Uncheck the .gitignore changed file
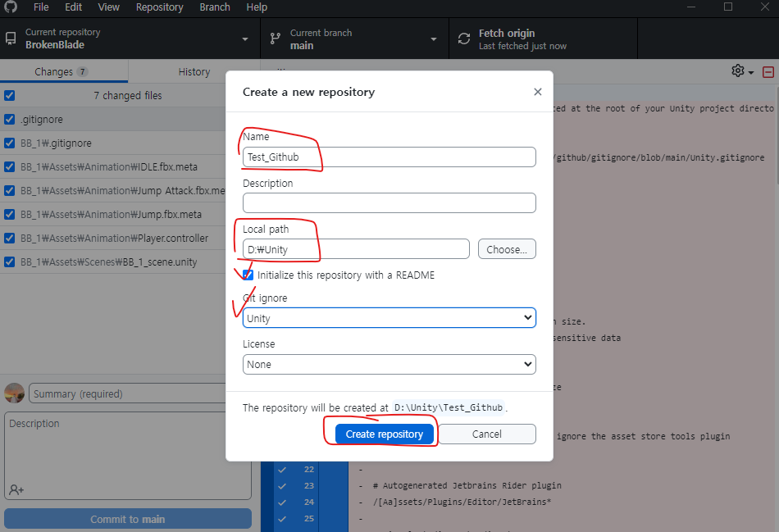The image size is (779, 532). (9, 118)
